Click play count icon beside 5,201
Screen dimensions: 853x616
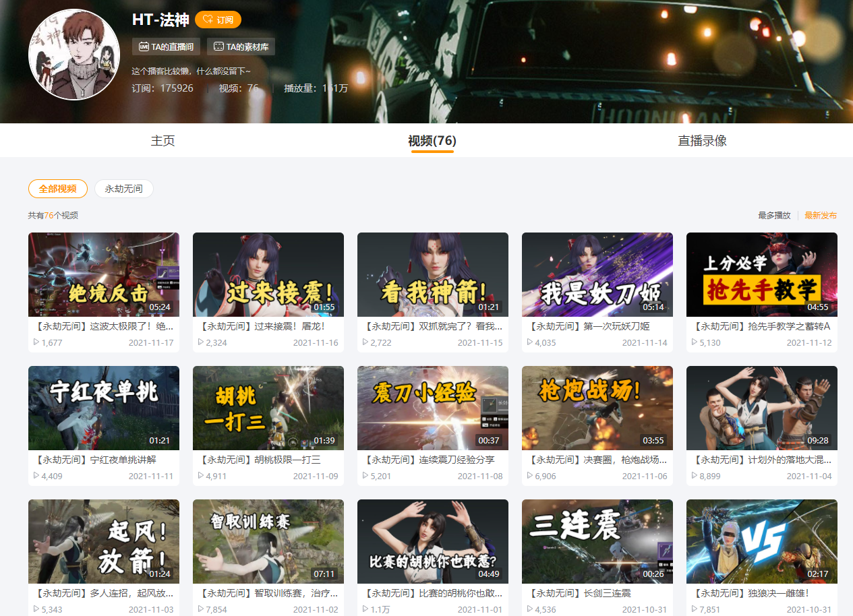click(x=365, y=476)
